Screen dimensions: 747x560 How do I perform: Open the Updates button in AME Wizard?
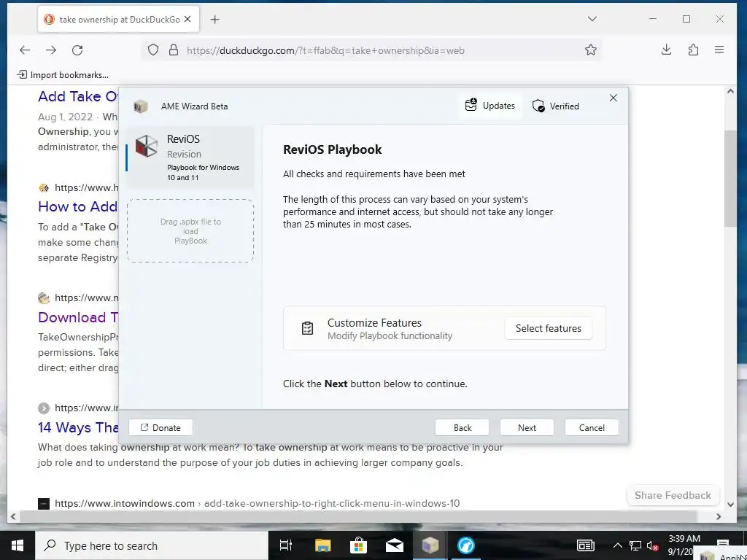[x=490, y=105]
